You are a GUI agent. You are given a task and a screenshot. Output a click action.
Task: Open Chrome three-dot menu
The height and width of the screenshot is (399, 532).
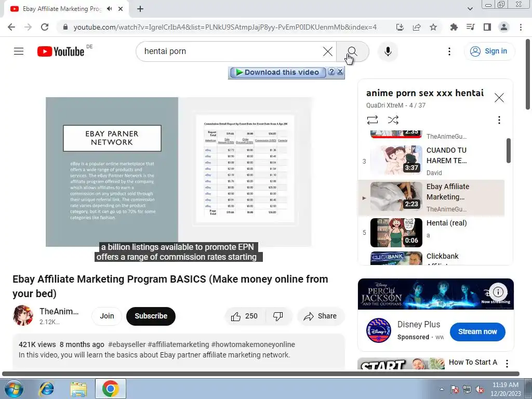pos(521,27)
